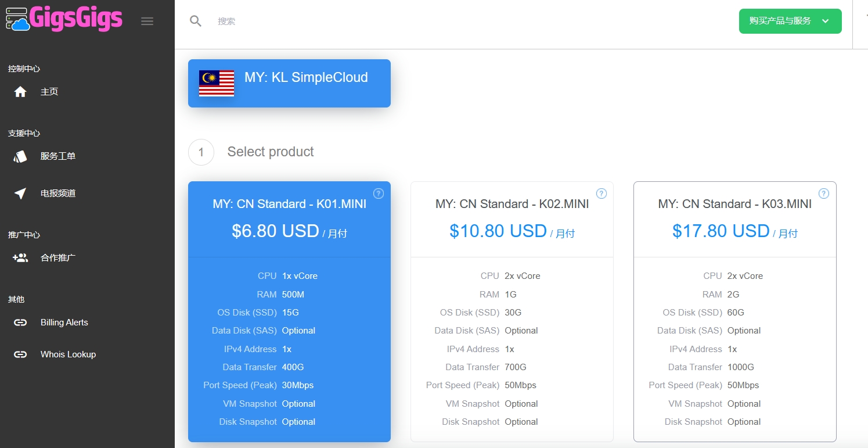Image resolution: width=868 pixels, height=448 pixels.
Task: Click the MY: KL SimpleCloud location button
Action: pos(289,83)
